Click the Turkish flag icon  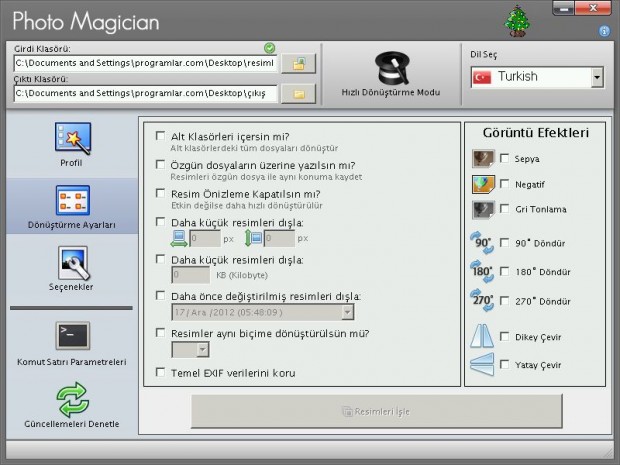click(x=482, y=77)
